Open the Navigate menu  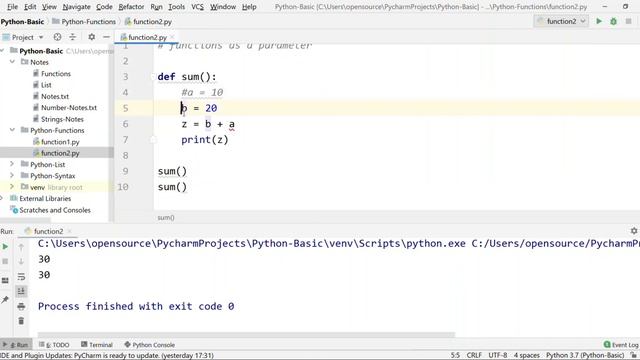[x=76, y=7]
